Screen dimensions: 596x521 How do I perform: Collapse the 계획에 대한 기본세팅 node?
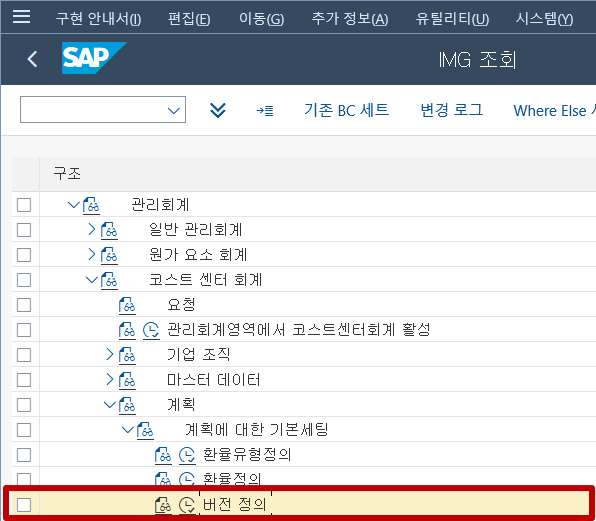(128, 430)
